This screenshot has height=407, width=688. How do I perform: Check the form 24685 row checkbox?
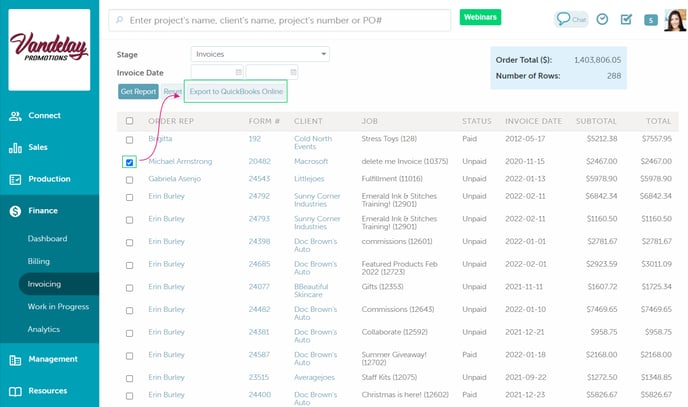pos(129,265)
